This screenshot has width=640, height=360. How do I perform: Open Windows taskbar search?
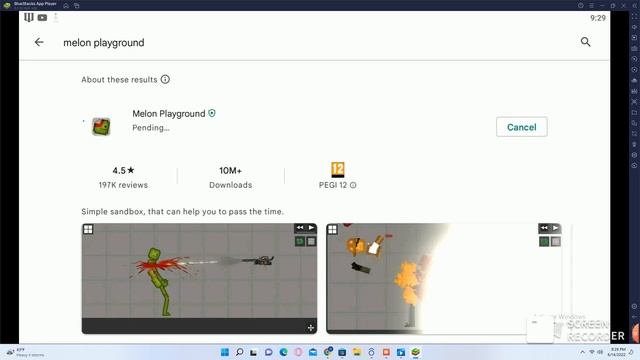pyautogui.click(x=240, y=352)
